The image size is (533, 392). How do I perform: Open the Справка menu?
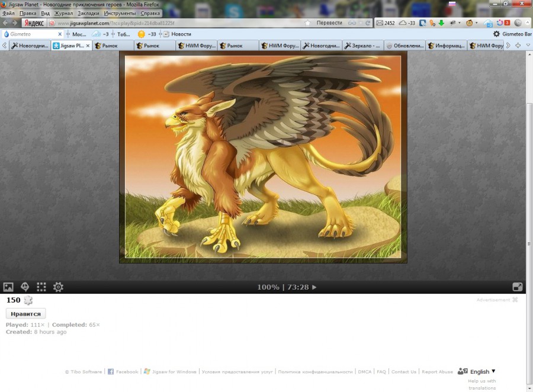[150, 13]
